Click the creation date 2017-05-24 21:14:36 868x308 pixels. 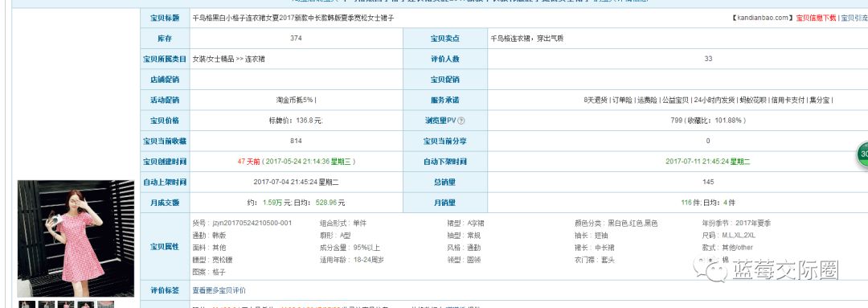298,162
